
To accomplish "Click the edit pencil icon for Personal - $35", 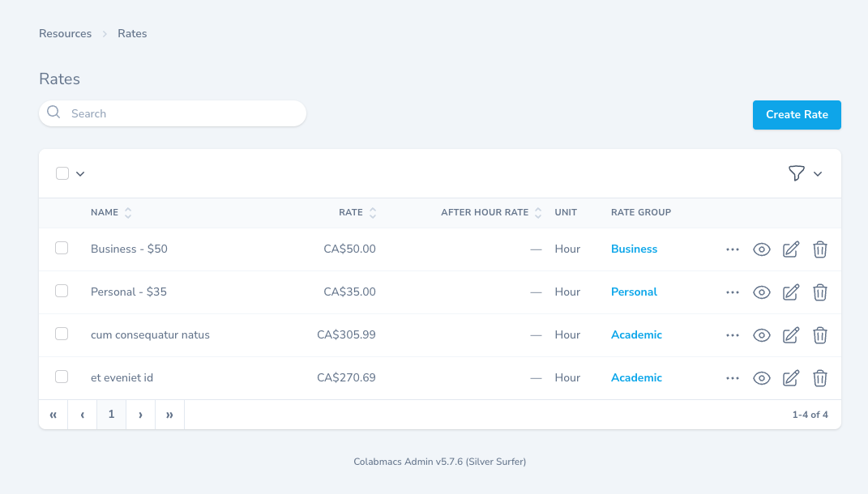I will (x=790, y=292).
